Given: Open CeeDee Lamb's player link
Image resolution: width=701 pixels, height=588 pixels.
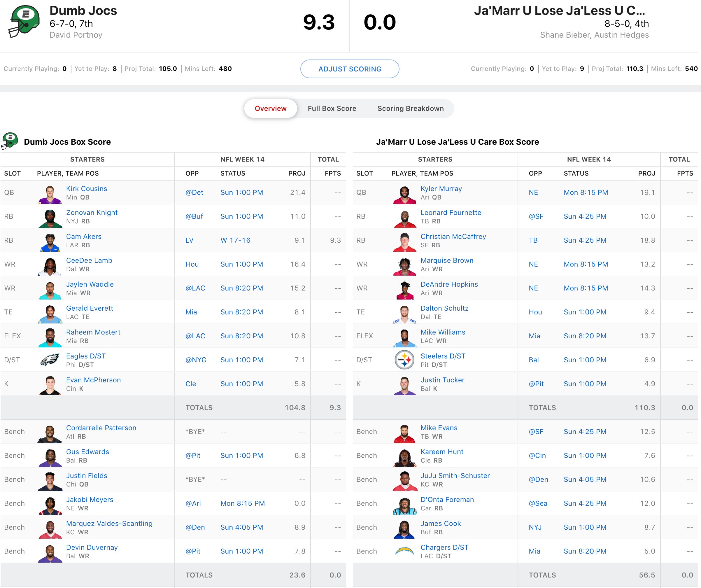Looking at the screenshot, I should [x=89, y=260].
